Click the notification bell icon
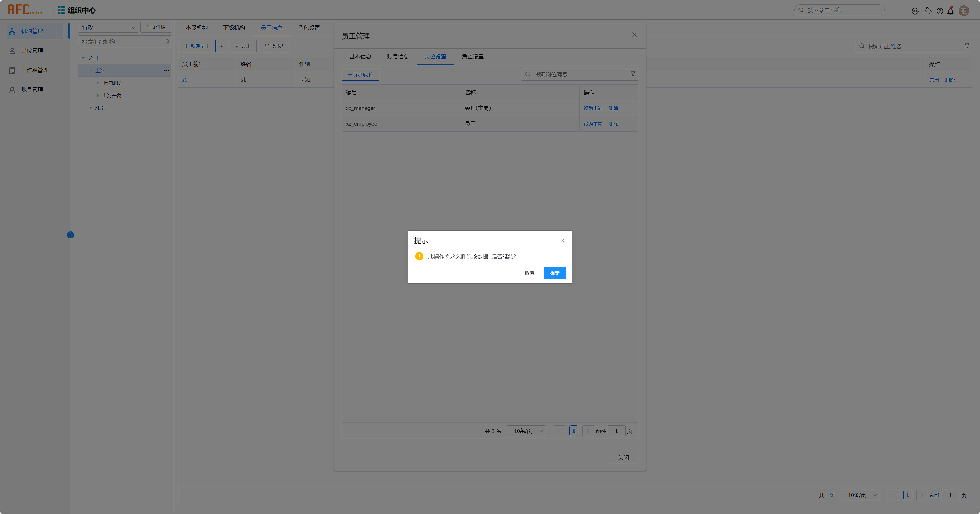Viewport: 980px width, 514px height. pos(950,11)
